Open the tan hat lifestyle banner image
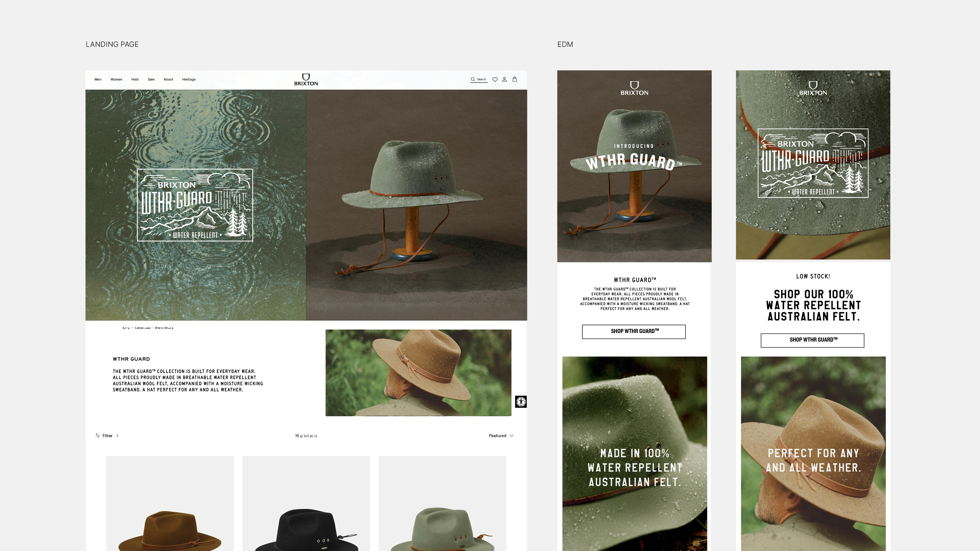The height and width of the screenshot is (551, 980). (418, 373)
